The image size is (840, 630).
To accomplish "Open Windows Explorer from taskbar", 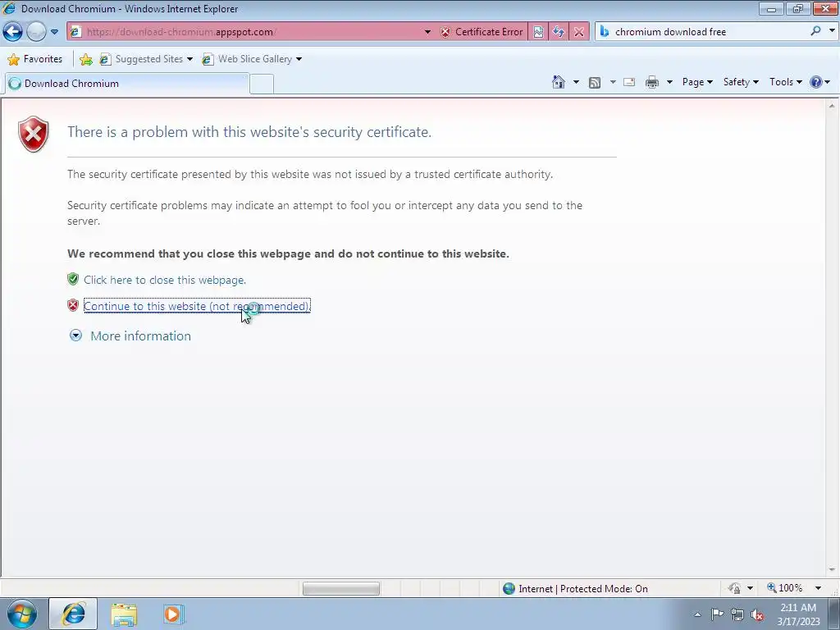I will click(125, 614).
